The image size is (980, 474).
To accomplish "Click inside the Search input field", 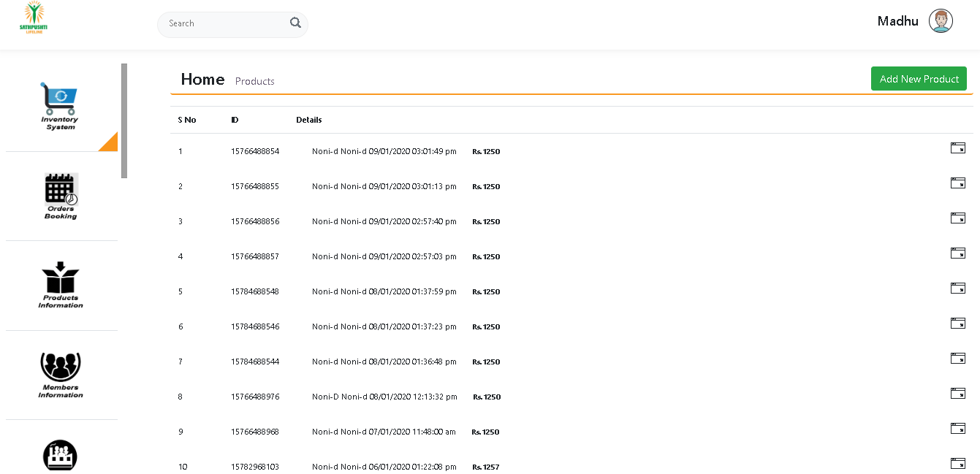I will click(x=223, y=23).
